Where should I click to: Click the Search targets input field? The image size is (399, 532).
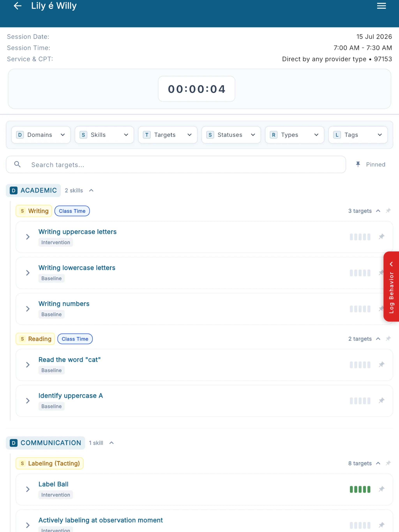coord(176,165)
